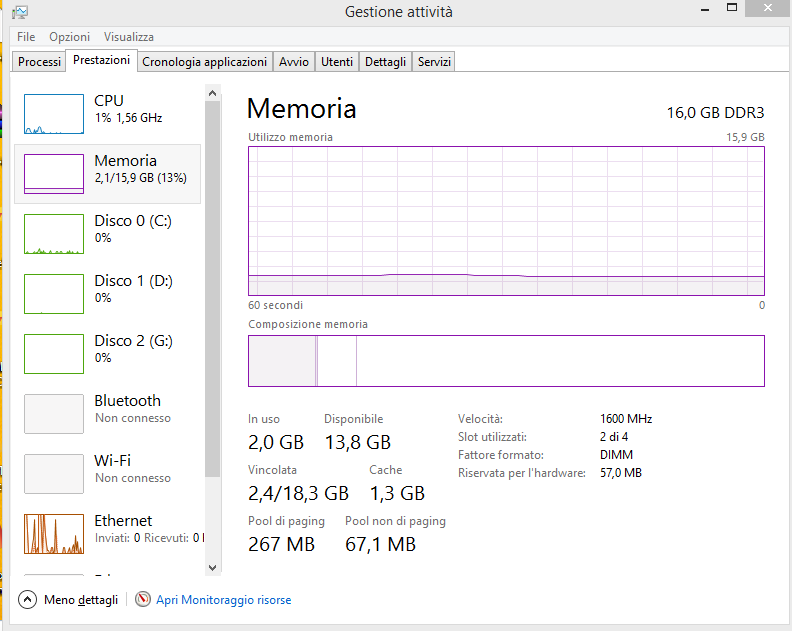This screenshot has height=631, width=792.
Task: Switch to the Dettagli tab
Action: [x=385, y=62]
